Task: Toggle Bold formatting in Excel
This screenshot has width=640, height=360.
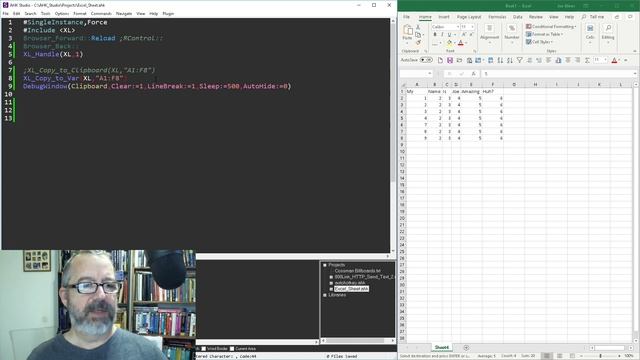Action: (x=435, y=35)
